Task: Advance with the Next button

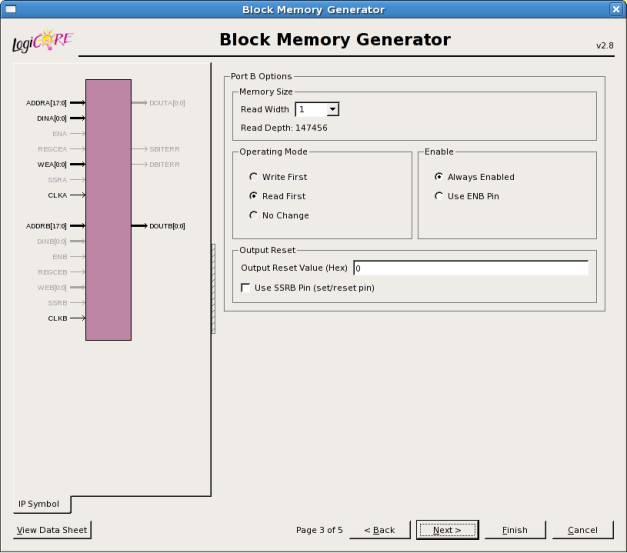Action: (447, 530)
